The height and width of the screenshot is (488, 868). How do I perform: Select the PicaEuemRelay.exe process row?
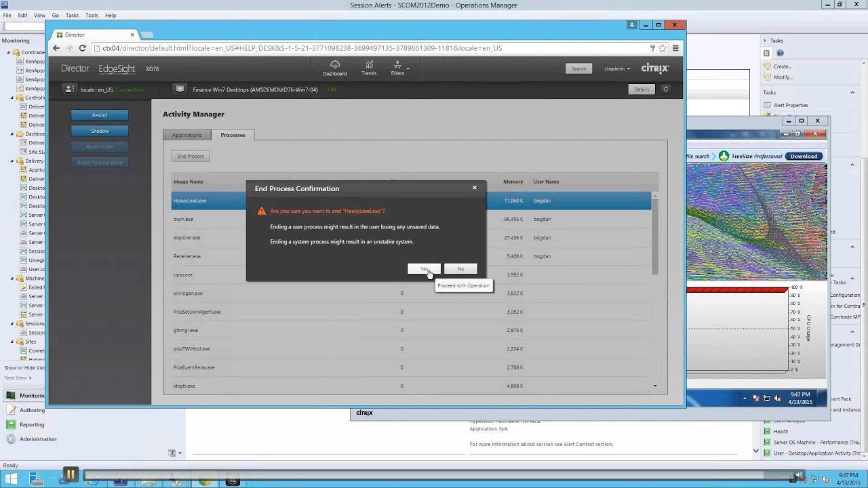click(411, 367)
